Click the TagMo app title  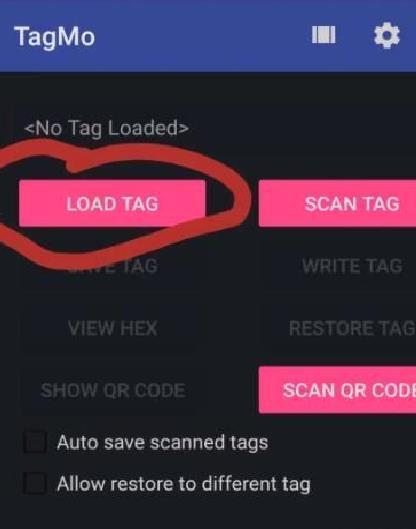point(55,37)
